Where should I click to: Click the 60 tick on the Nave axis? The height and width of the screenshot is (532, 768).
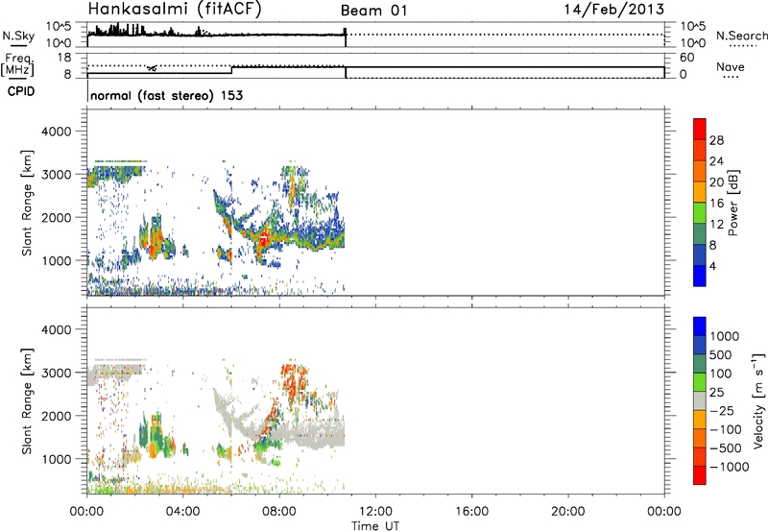[686, 58]
